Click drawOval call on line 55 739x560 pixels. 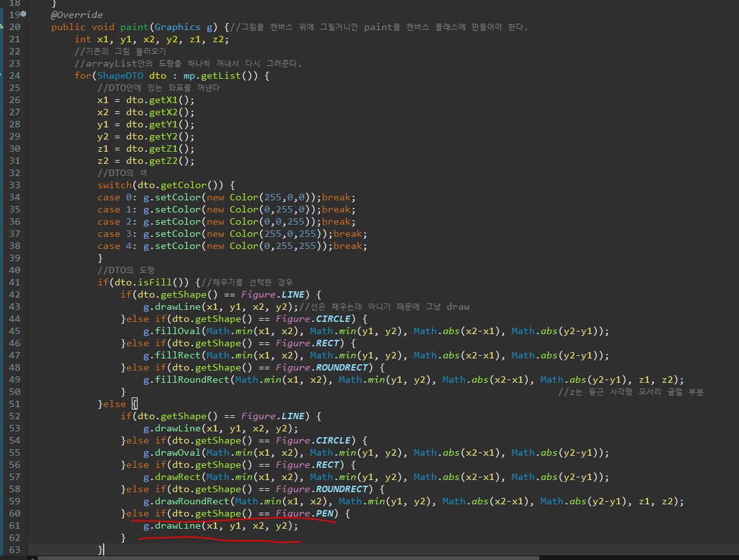(178, 453)
